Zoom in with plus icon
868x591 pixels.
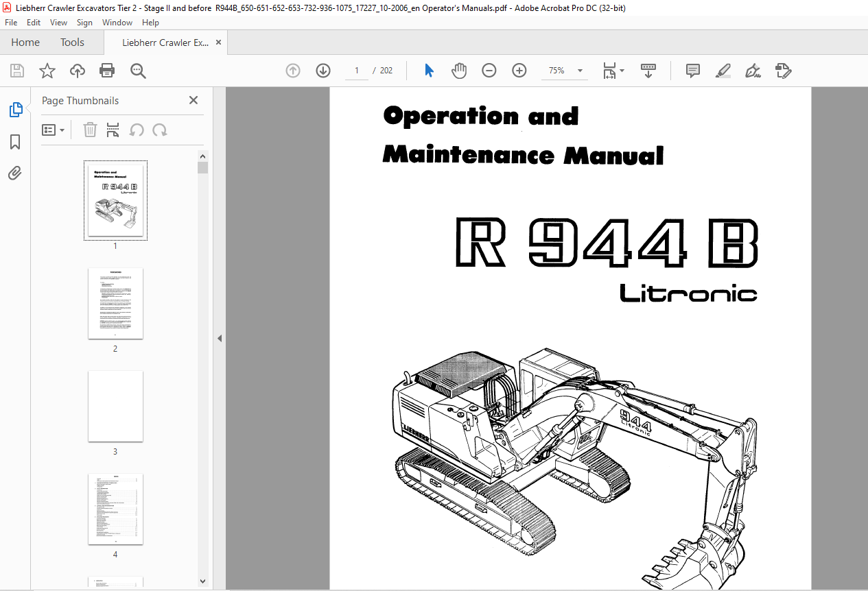[519, 71]
